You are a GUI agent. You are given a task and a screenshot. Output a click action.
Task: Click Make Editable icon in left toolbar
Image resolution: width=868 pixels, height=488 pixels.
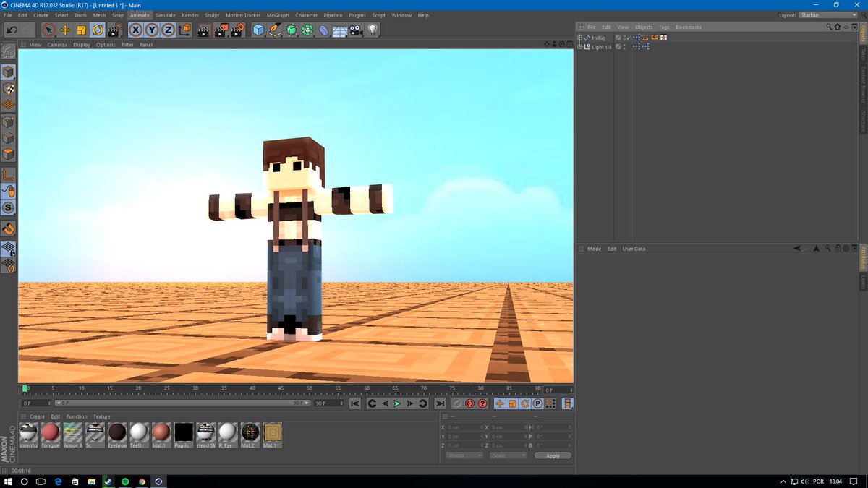[x=8, y=51]
